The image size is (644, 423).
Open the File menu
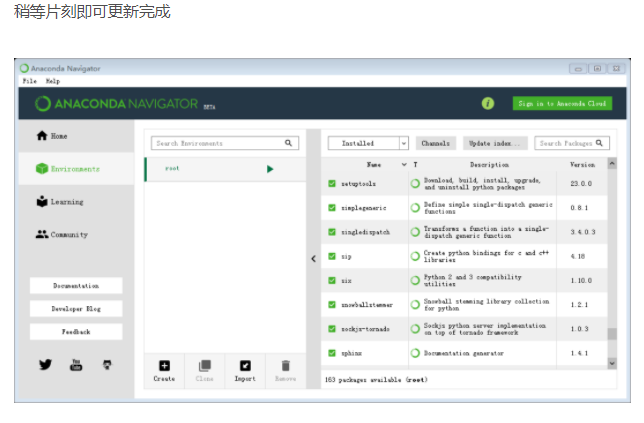30,81
